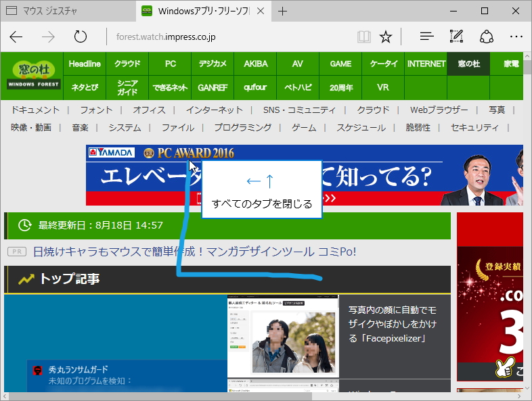
Task: Open the ネタとぴ menu item
Action: click(x=85, y=87)
